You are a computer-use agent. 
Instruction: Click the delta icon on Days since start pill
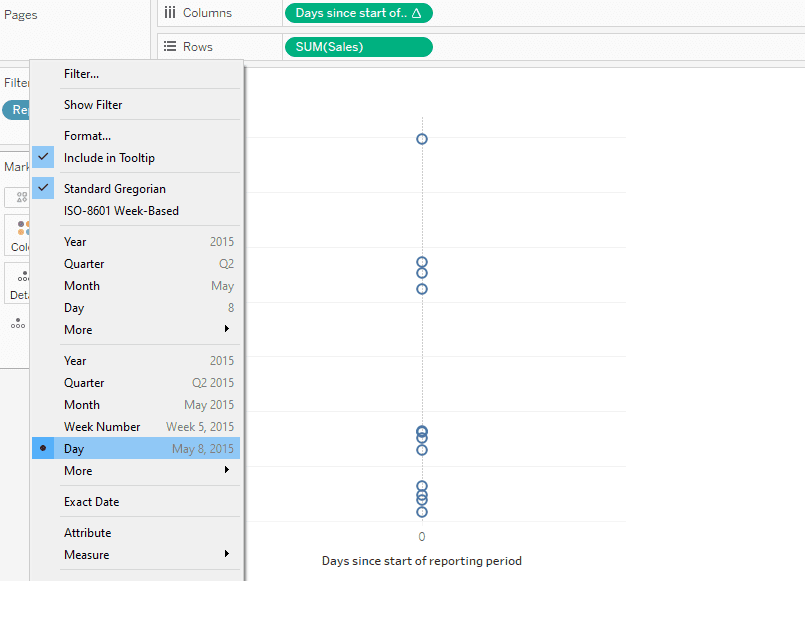[416, 13]
